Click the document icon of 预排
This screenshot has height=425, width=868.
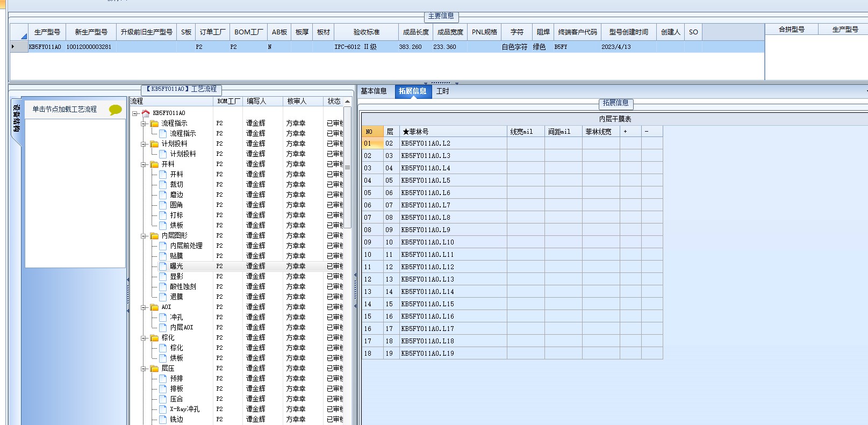pyautogui.click(x=163, y=379)
